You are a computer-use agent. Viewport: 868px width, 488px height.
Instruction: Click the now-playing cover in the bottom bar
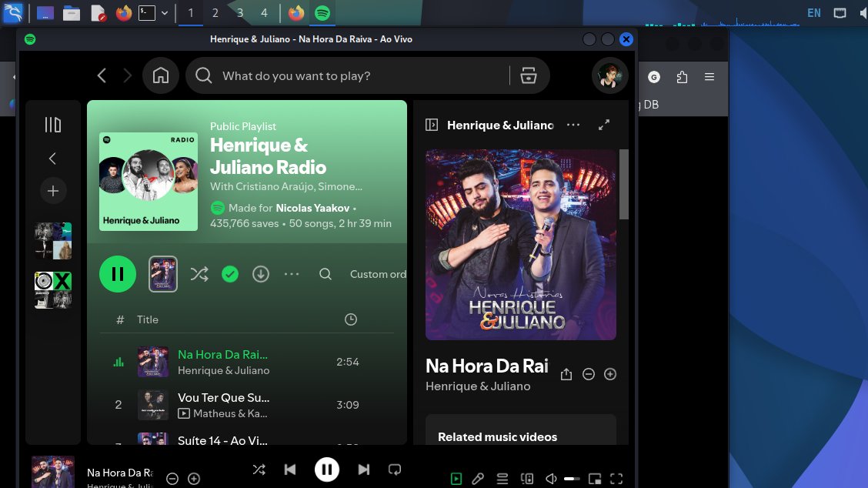(x=53, y=472)
